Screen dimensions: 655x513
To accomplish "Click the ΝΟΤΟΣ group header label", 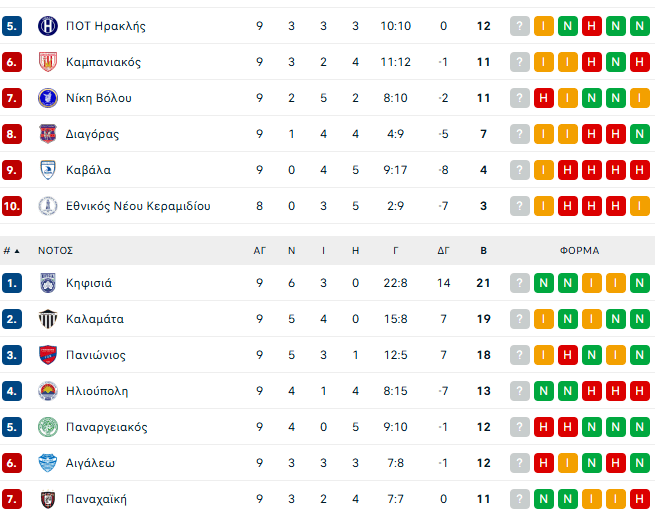I will [x=55, y=251].
